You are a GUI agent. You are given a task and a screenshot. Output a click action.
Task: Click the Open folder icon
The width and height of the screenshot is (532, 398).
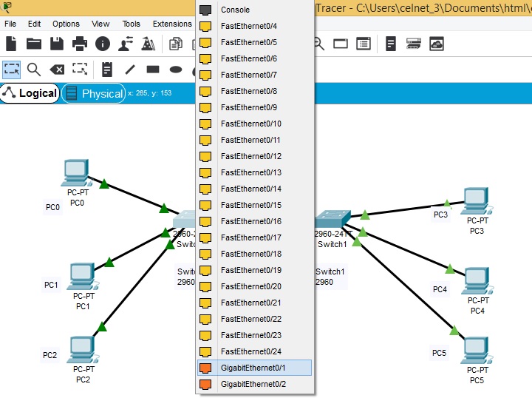(34, 44)
